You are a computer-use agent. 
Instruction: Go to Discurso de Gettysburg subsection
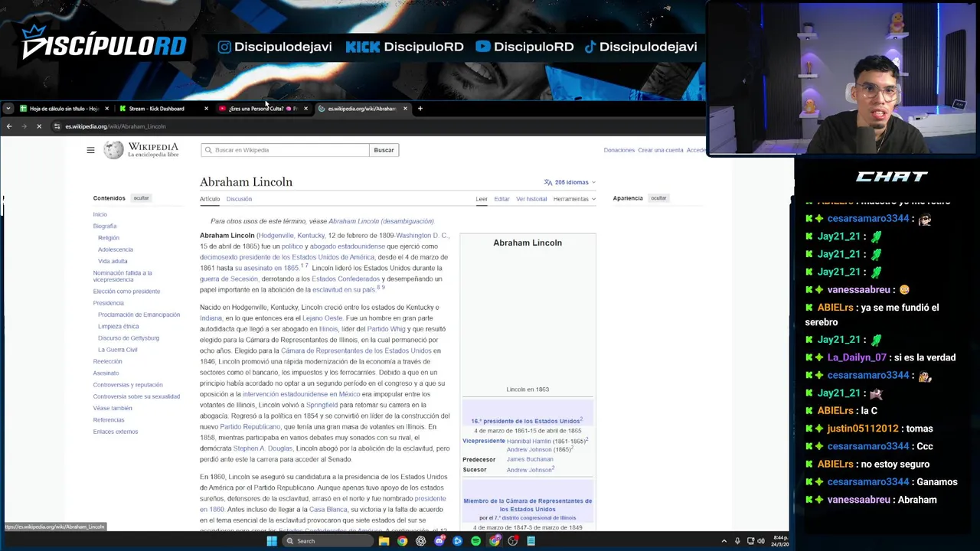(129, 338)
